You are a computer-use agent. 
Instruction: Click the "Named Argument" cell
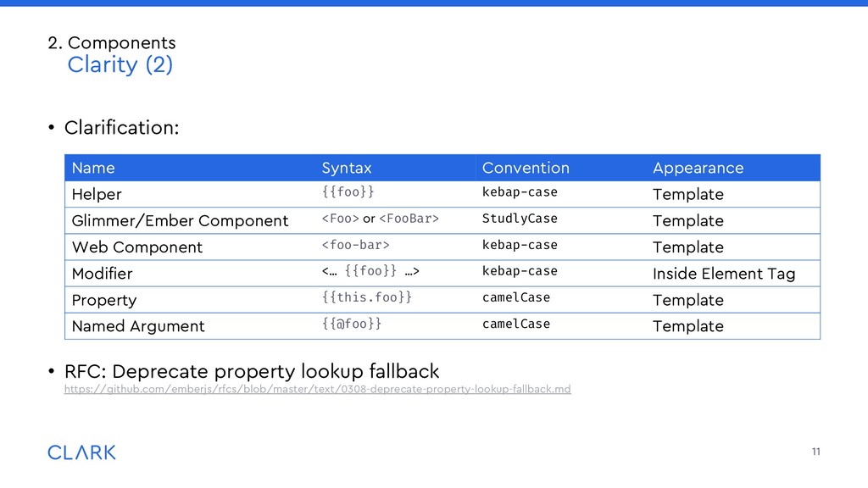click(x=138, y=326)
